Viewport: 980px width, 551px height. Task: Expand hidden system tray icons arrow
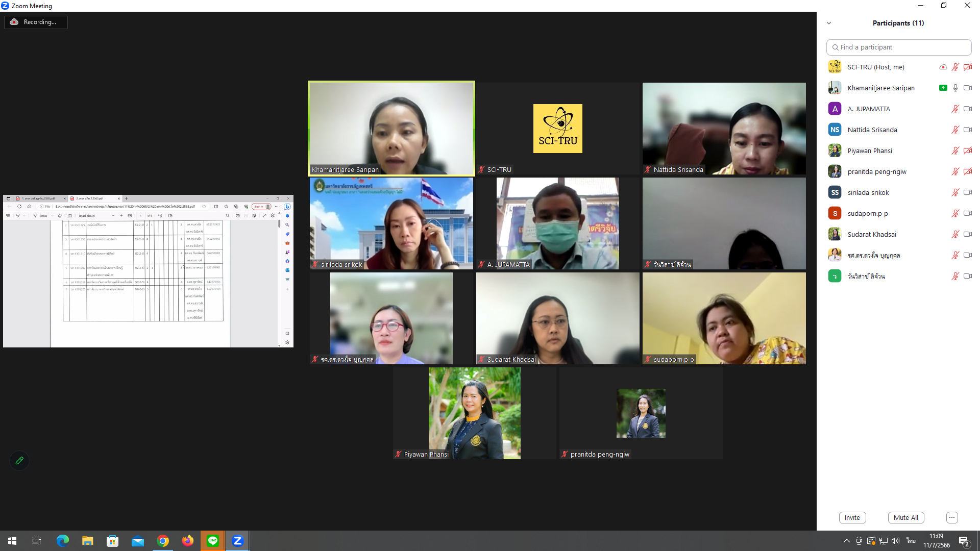[846, 541]
